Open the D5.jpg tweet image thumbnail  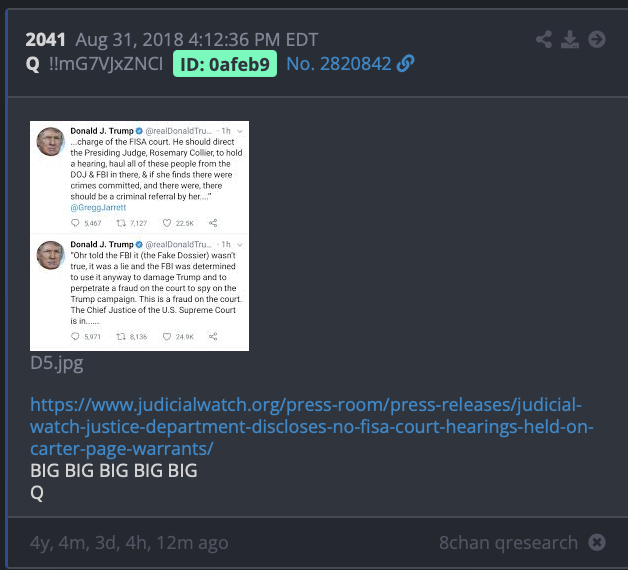(139, 236)
